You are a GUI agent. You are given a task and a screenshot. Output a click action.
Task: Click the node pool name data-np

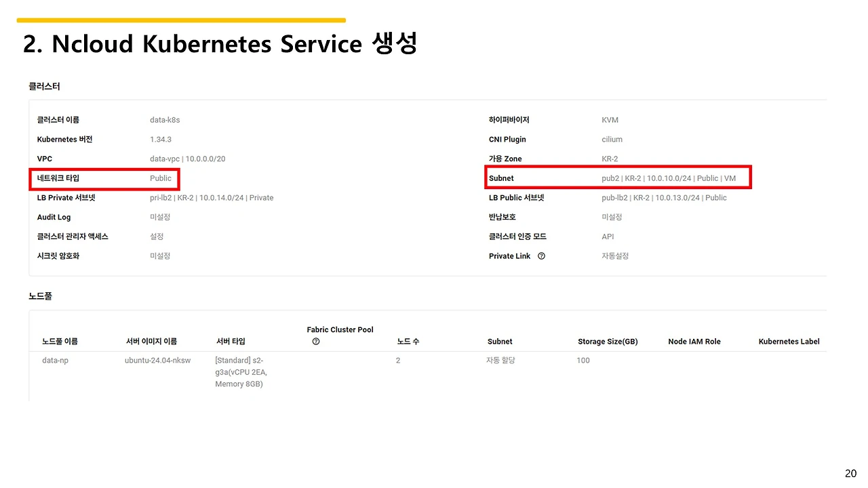[55, 361]
